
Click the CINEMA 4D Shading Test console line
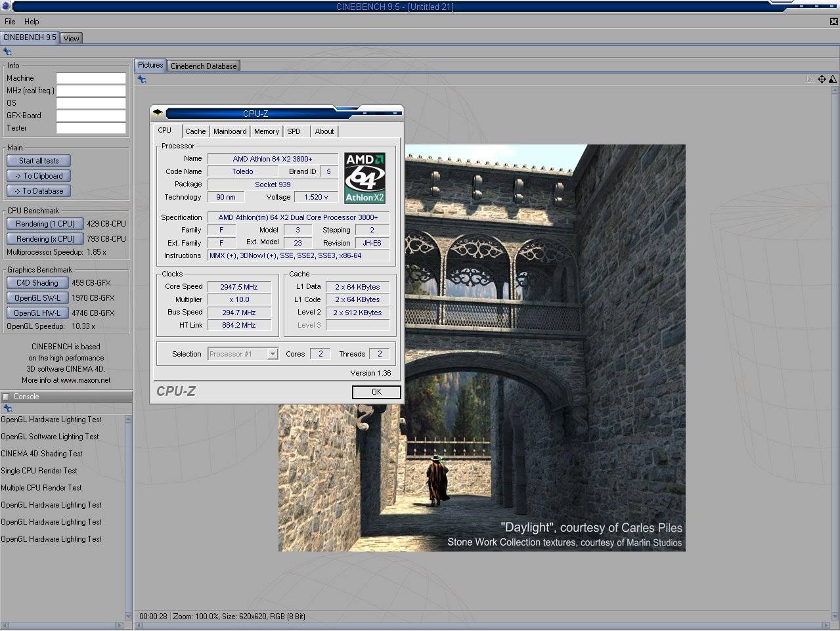[x=41, y=454]
